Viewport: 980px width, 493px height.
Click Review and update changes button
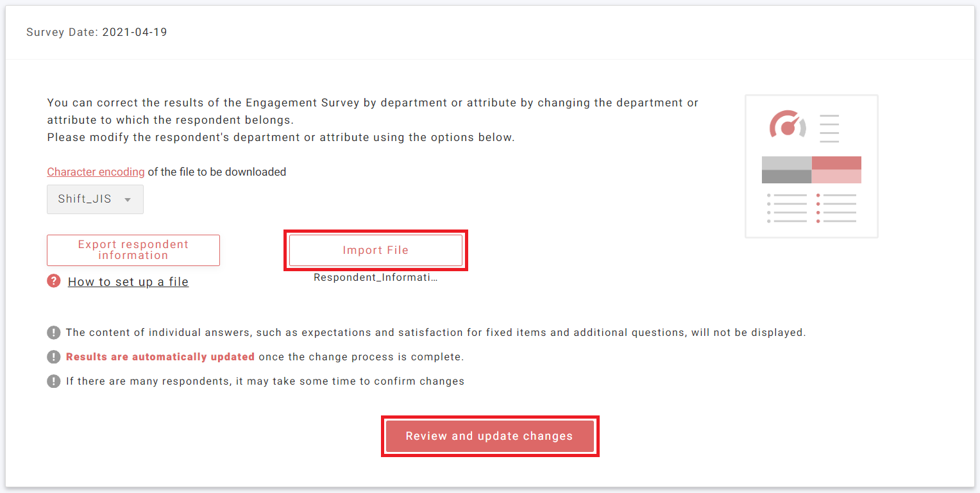(x=490, y=436)
